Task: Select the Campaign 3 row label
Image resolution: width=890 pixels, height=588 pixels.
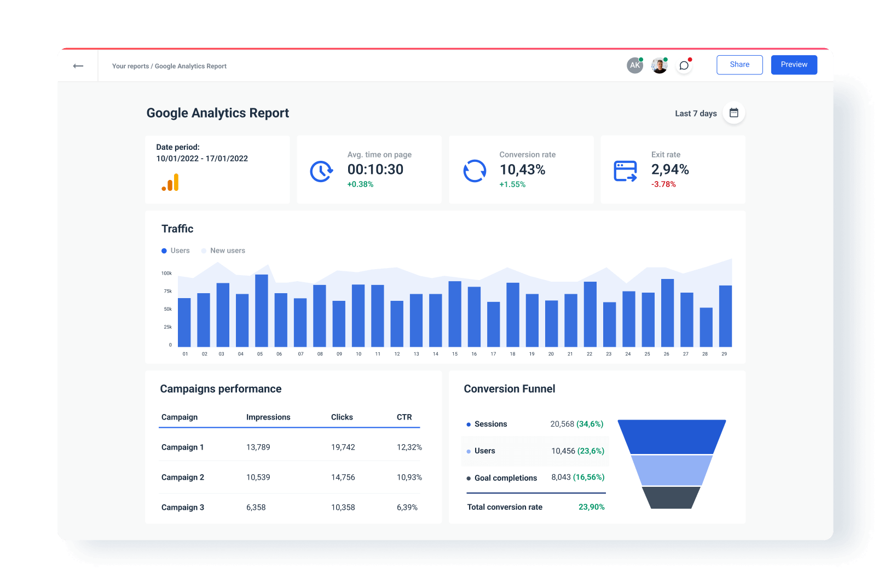Action: click(x=182, y=507)
